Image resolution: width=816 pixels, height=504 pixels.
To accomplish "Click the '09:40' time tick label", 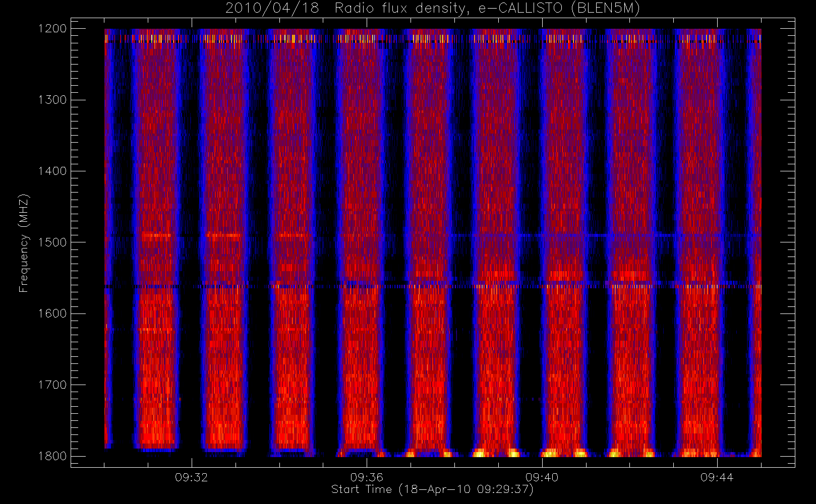I will point(542,477).
